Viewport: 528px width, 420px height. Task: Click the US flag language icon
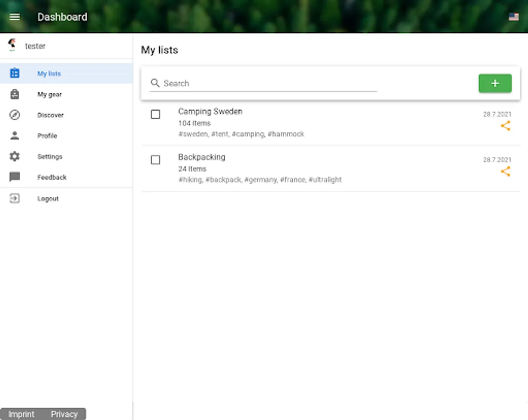pos(514,17)
